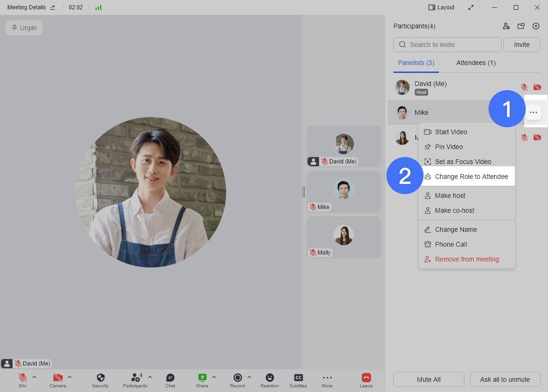Switch to the Panelists (3) tab

(416, 63)
